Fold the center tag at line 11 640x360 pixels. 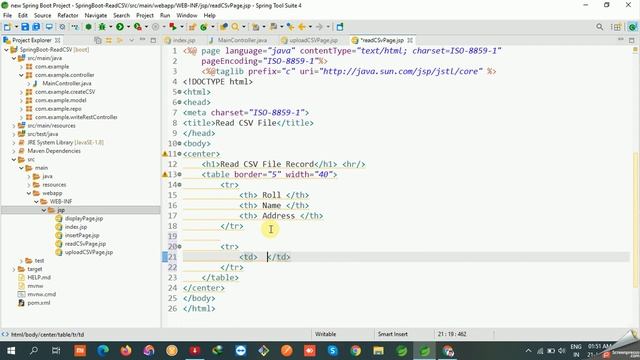coord(180,154)
